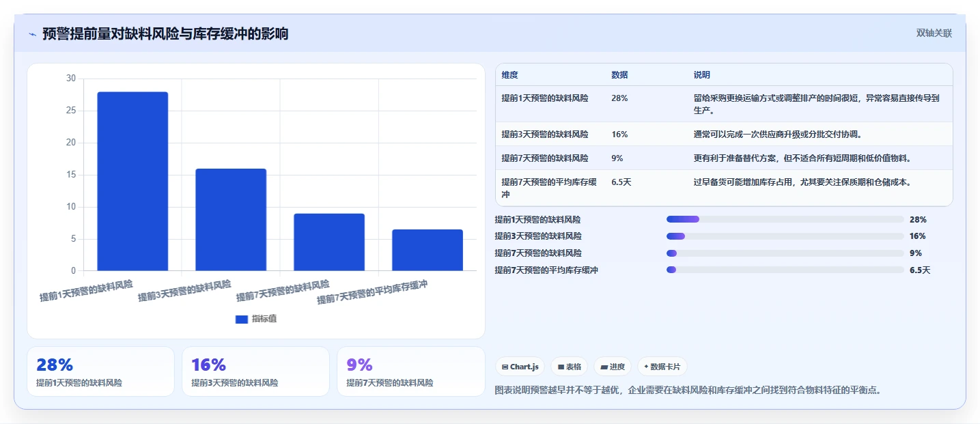Click the description 过早备货可能增加库存占用
The image size is (980, 424).
tap(802, 182)
